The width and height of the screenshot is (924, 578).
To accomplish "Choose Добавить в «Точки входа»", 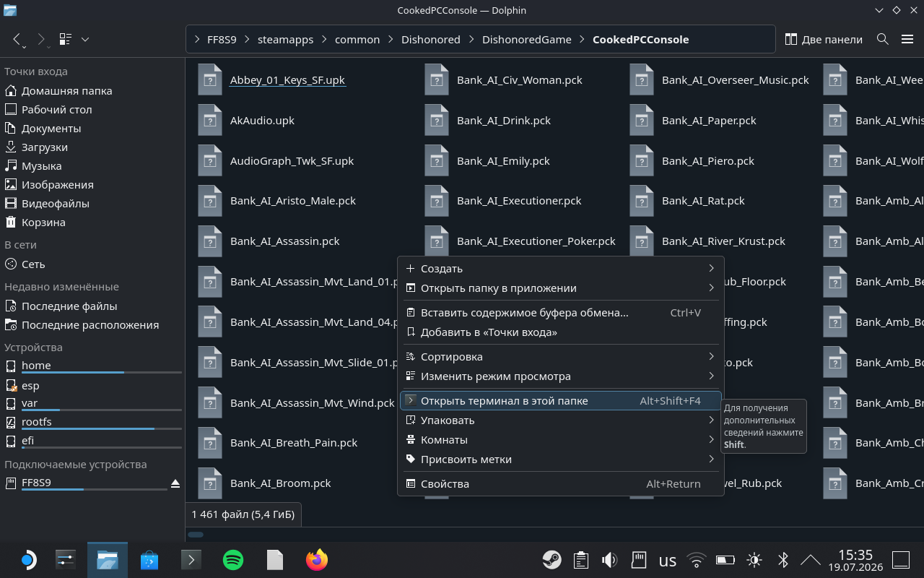I will (x=561, y=332).
